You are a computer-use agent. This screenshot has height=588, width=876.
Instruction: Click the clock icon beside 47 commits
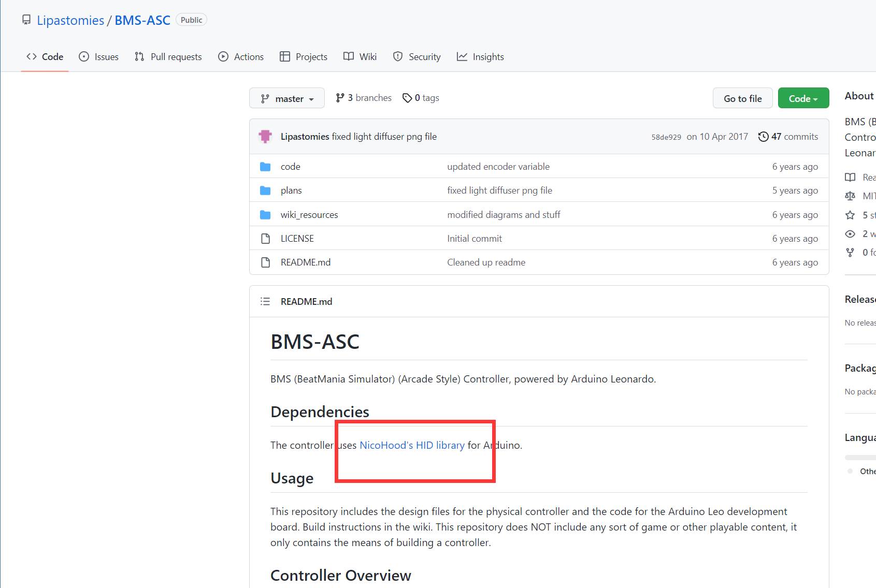(x=763, y=137)
